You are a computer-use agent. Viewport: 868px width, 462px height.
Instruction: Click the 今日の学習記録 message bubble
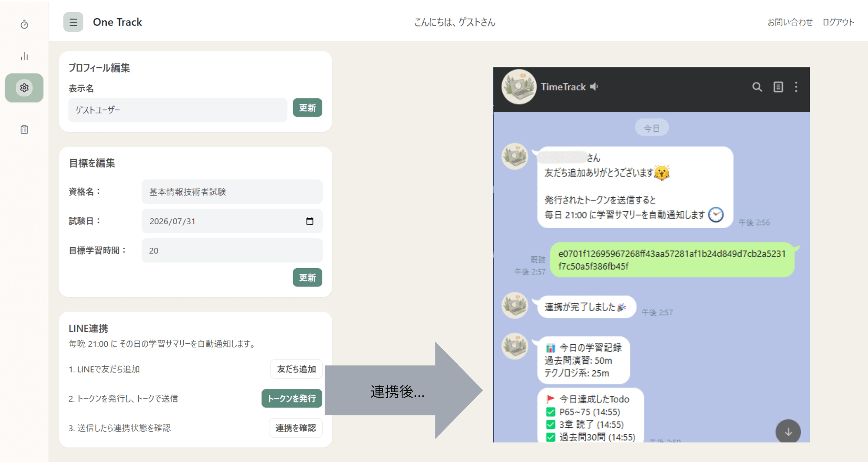(x=583, y=360)
